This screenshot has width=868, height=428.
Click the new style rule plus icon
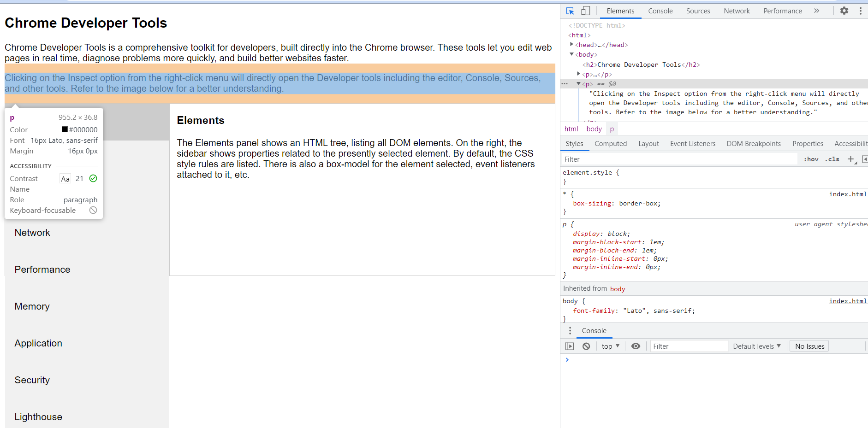click(x=851, y=159)
